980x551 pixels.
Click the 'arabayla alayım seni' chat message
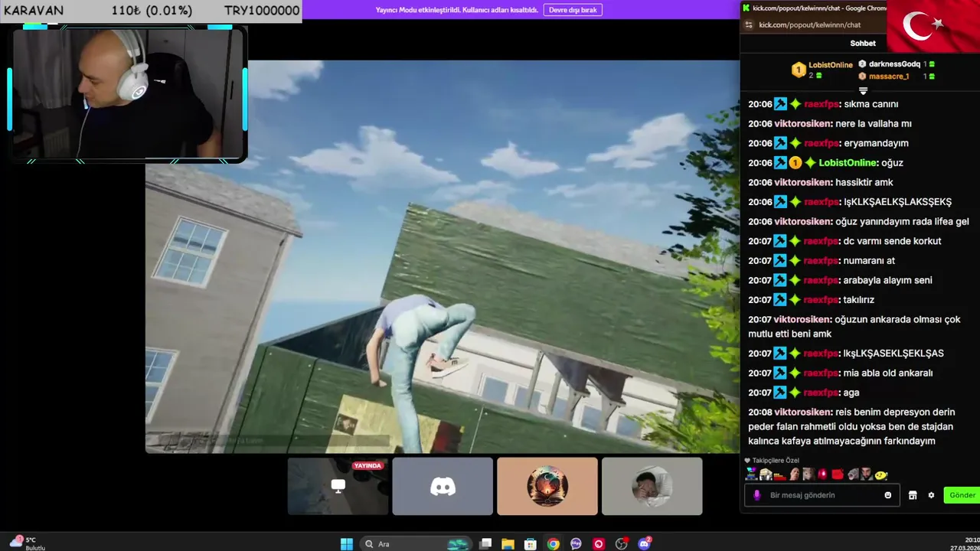pyautogui.click(x=887, y=280)
